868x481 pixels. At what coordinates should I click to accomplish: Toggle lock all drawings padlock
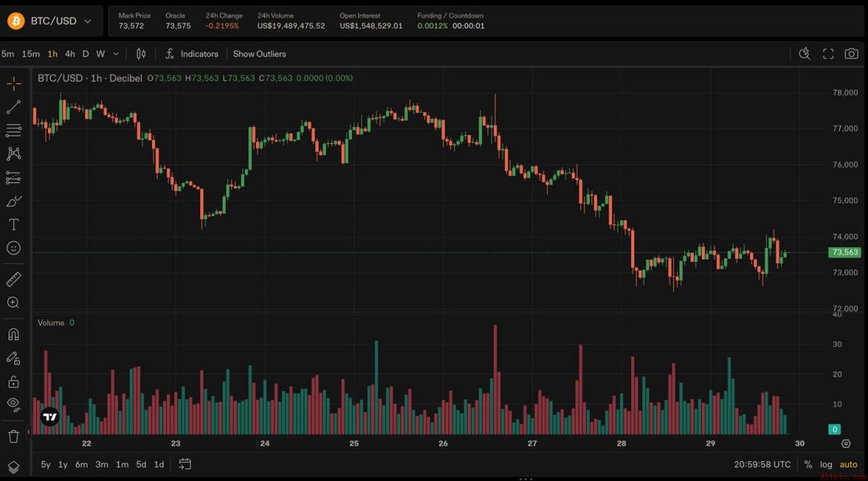click(x=13, y=381)
